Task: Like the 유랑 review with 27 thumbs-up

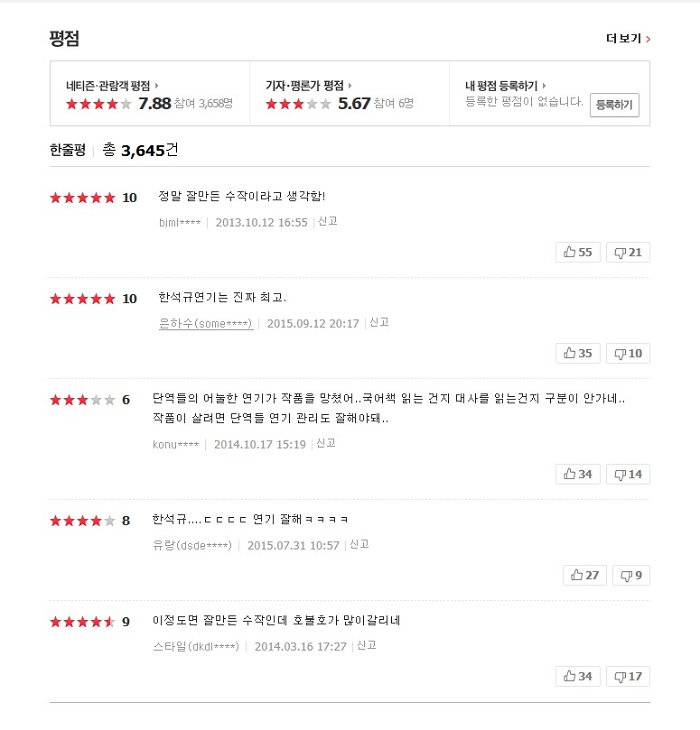Action: tap(585, 575)
